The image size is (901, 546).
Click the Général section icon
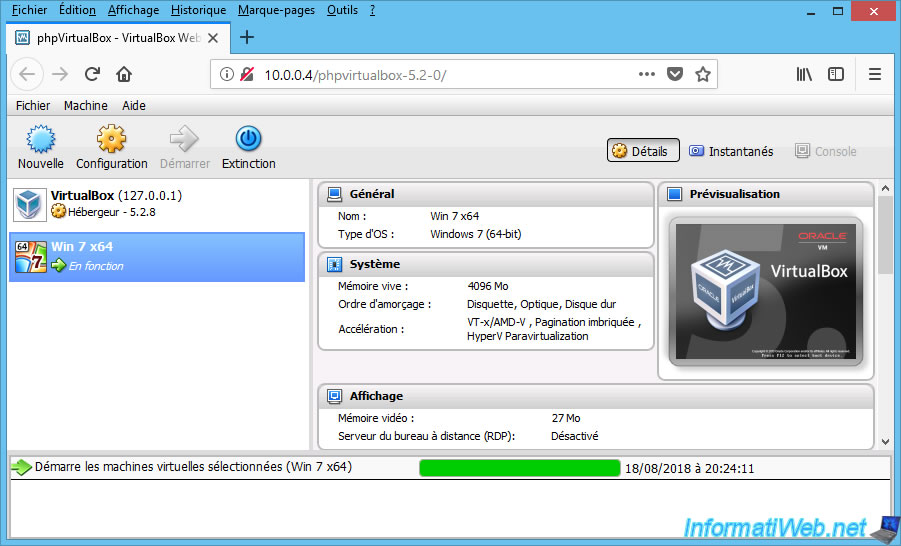pos(334,194)
